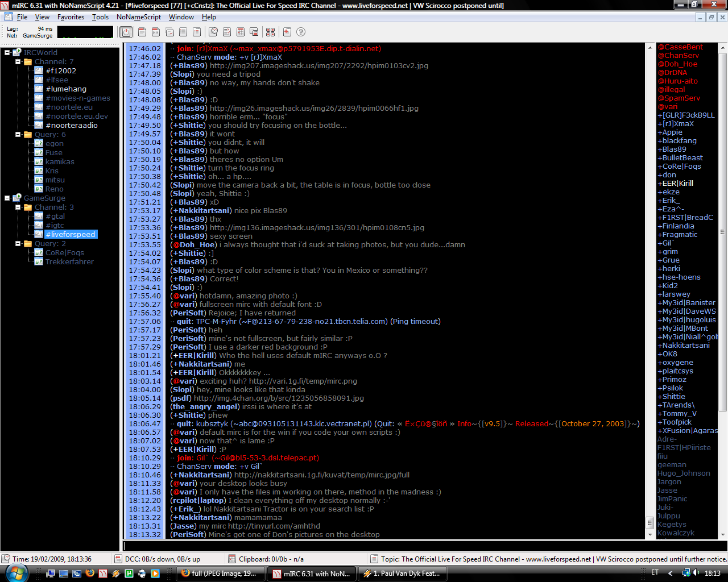Viewport: 728px width, 582px height.
Task: Collapse the 'Channel: 7' folder
Action: (18, 62)
